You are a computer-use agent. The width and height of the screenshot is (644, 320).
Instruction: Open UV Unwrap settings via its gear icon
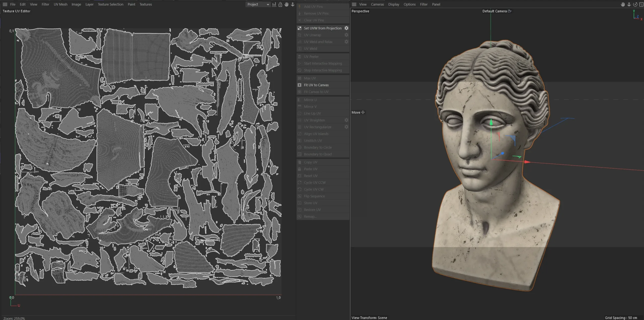346,35
